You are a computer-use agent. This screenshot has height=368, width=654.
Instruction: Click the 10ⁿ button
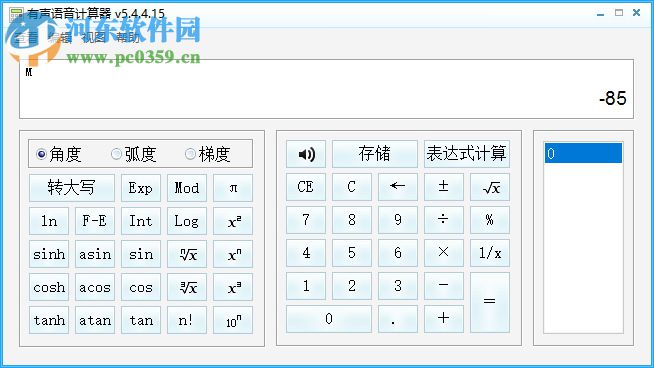click(x=233, y=320)
